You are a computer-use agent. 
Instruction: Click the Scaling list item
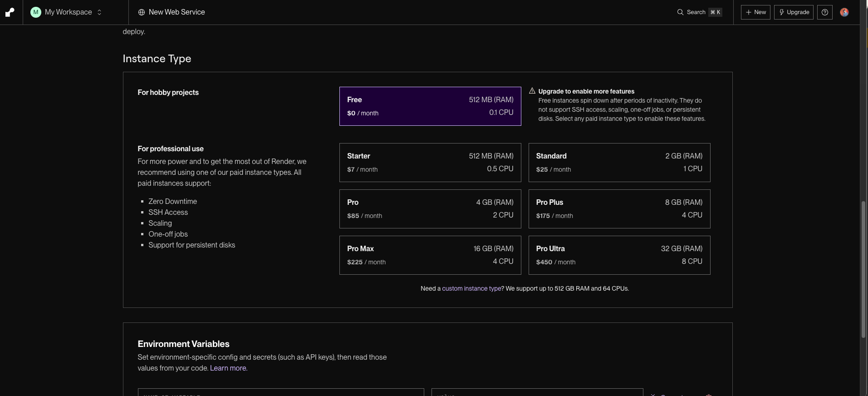[x=160, y=223]
